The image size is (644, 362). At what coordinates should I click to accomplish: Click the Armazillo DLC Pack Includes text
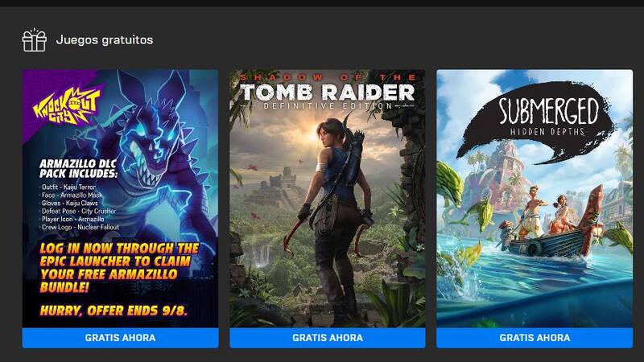78,169
